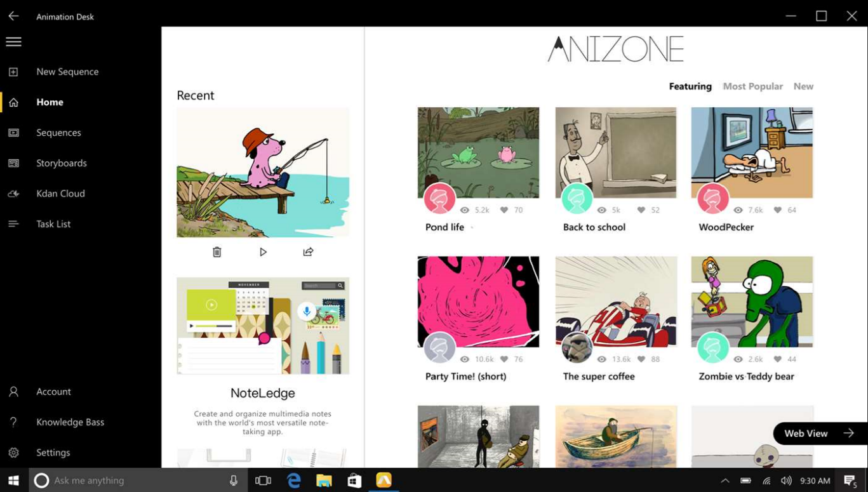Image resolution: width=868 pixels, height=492 pixels.
Task: Open Knowledge Bass label
Action: 70,422
